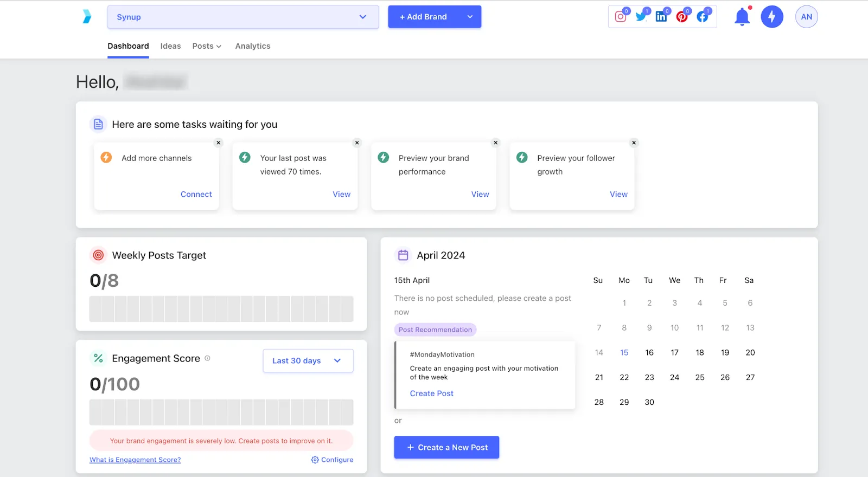Viewport: 868px width, 477px height.
Task: Configure the engagement score
Action: 332,460
